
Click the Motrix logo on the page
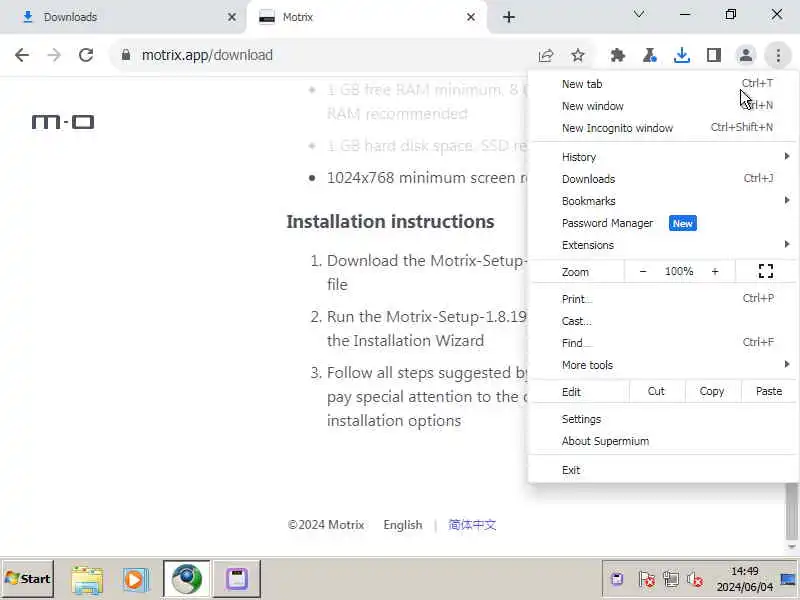(x=63, y=122)
